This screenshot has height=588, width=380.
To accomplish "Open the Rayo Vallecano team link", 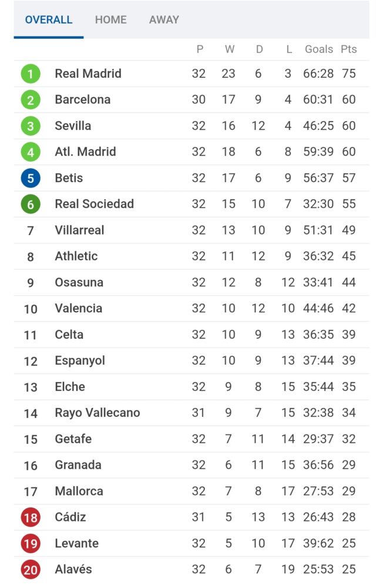I will coord(97,413).
